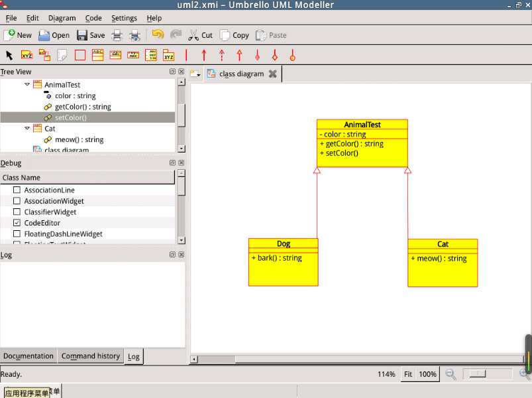Tick the ClassifierWidget checkbox
Viewport: 532px width, 398px height.
point(17,212)
